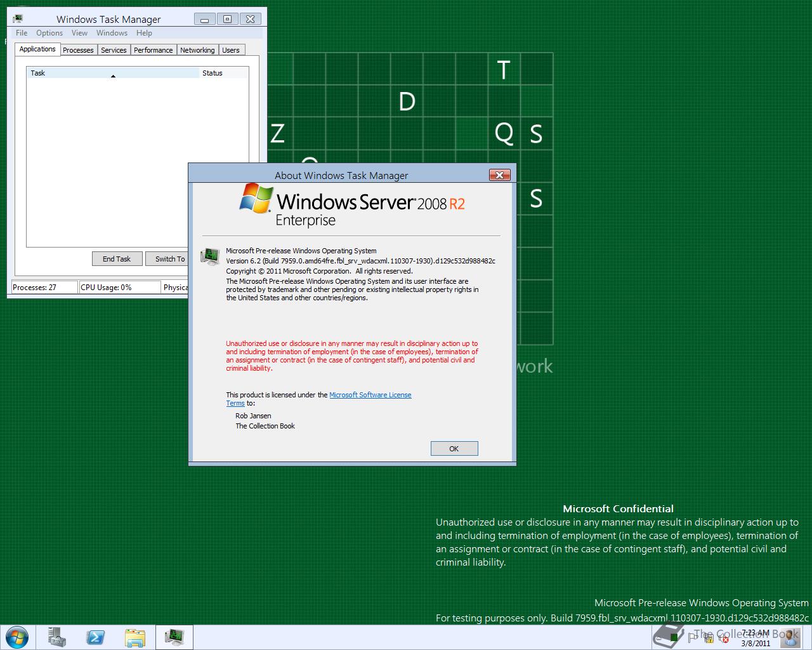
Task: Click the taskbar clock showing 7:23 AM
Action: coord(755,638)
